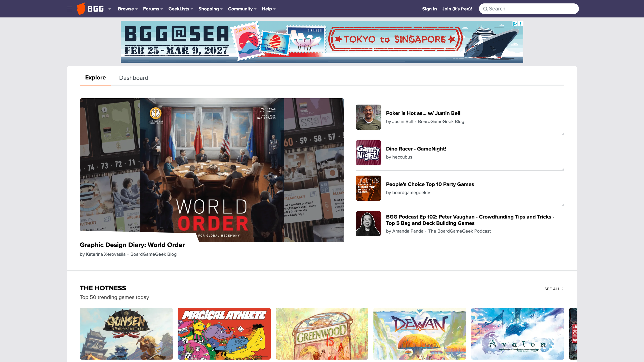The height and width of the screenshot is (362, 644).
Task: Click Justin Bell author name
Action: coord(403,122)
